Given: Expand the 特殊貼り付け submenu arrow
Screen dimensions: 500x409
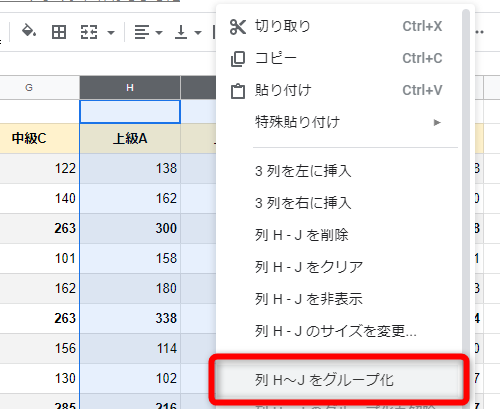Looking at the screenshot, I should tap(437, 123).
